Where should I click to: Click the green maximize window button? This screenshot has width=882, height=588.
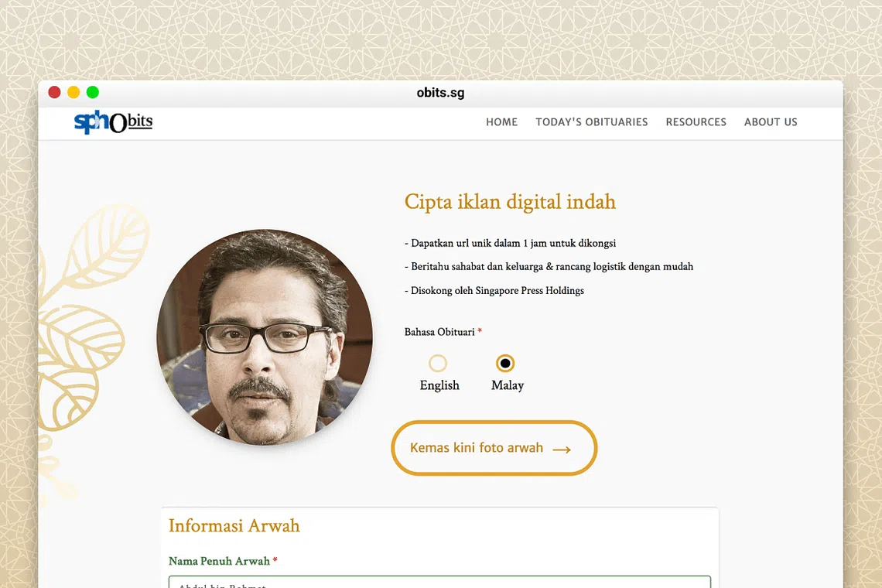tap(93, 93)
